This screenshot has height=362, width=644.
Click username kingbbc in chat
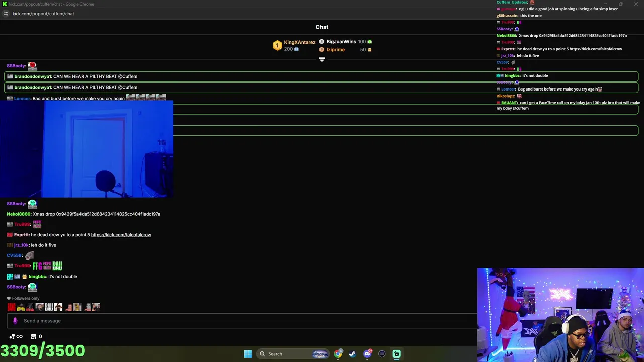38,277
